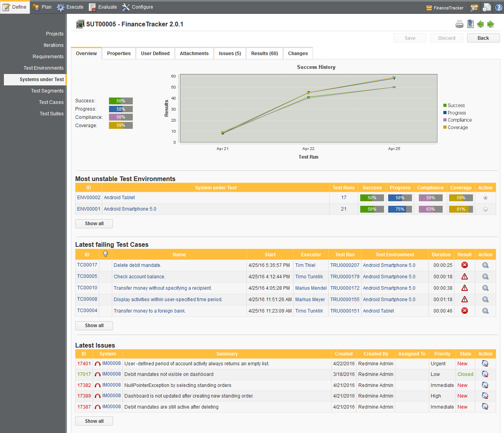Open Iterations in the sidebar
504x433 pixels.
tap(54, 45)
